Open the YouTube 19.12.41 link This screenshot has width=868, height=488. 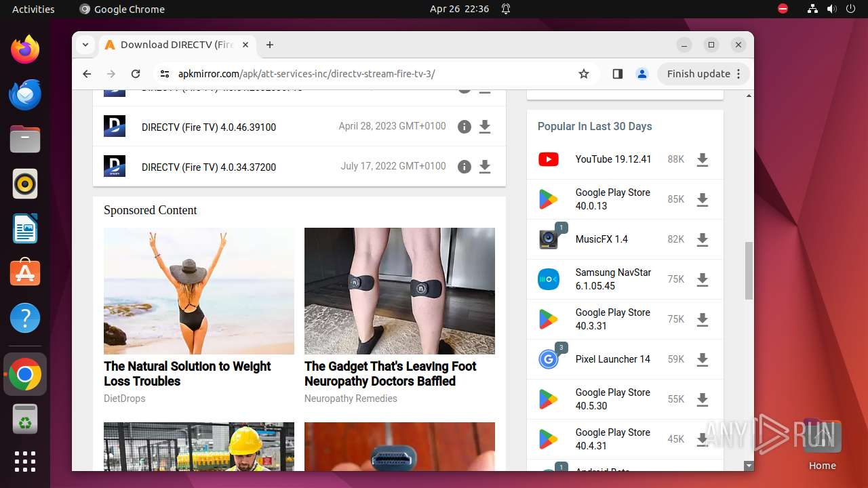pos(613,159)
